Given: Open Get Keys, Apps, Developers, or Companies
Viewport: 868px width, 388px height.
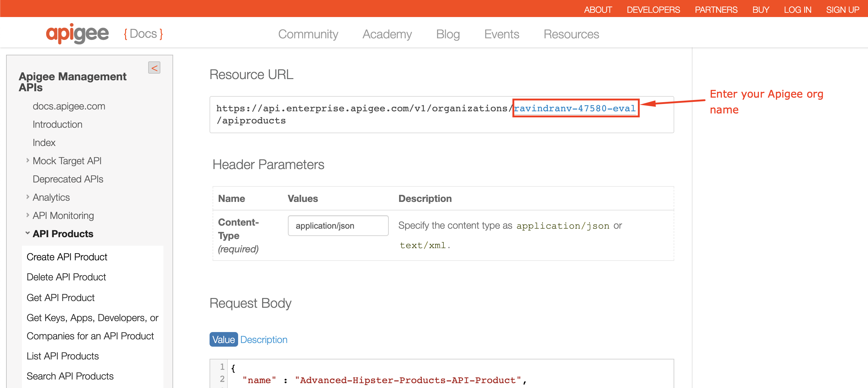Looking at the screenshot, I should (92, 327).
